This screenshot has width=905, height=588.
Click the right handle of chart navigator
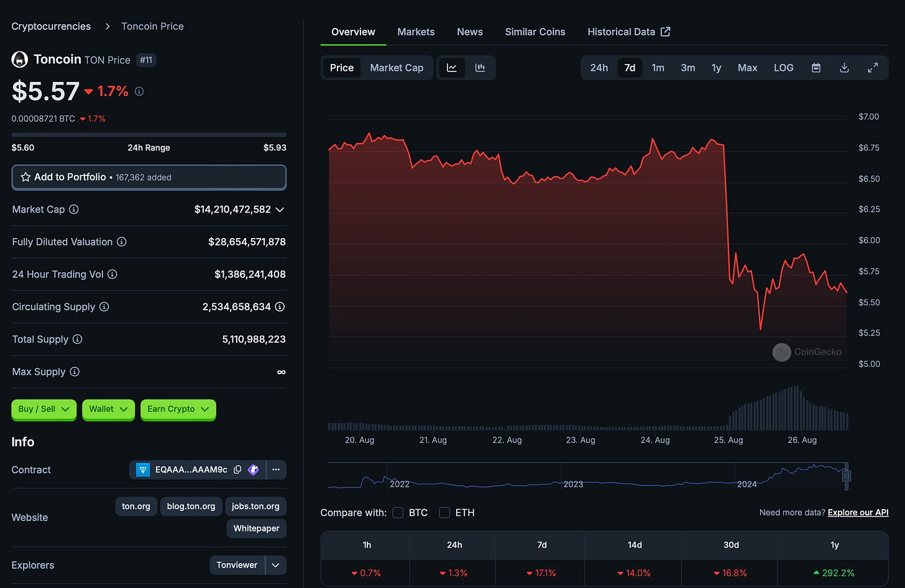point(847,476)
